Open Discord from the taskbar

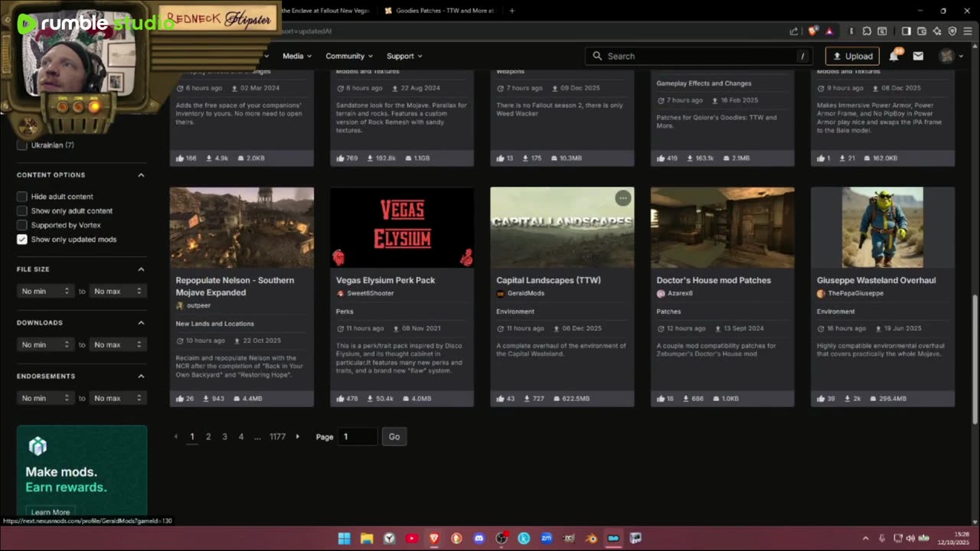click(479, 538)
